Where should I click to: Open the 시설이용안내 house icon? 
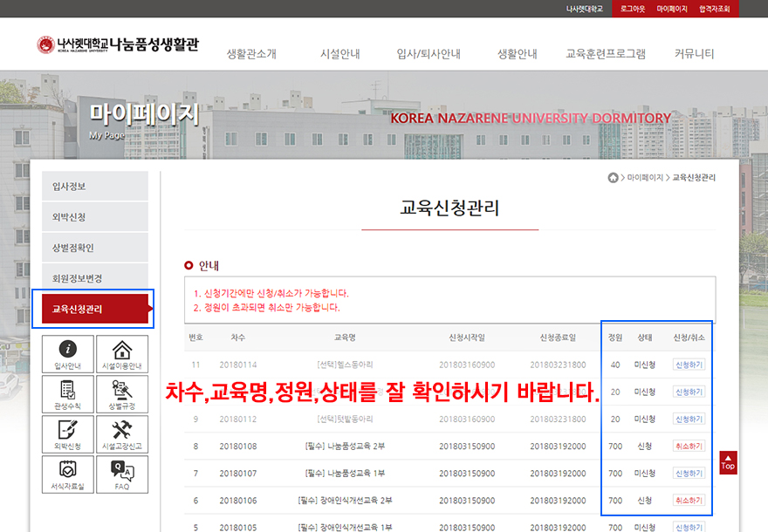tap(122, 354)
